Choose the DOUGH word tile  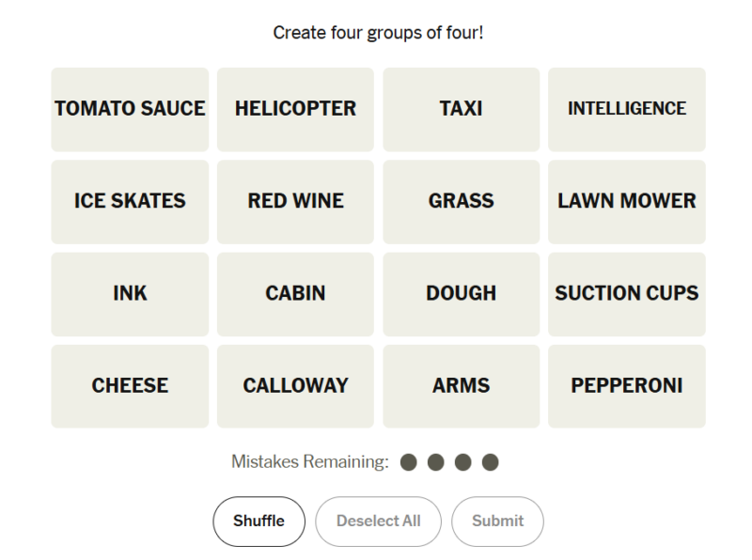click(461, 293)
